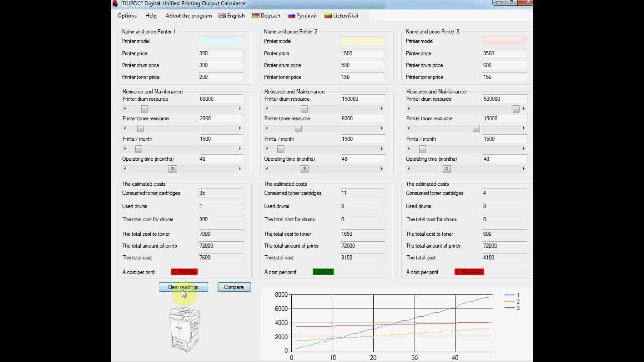This screenshot has width=644, height=362.
Task: Open About the program menu
Action: point(189,16)
